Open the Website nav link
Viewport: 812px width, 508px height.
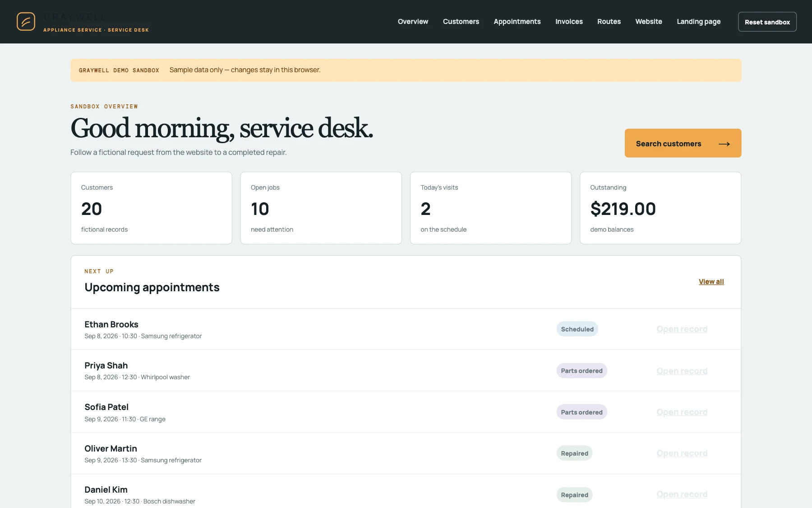(x=649, y=22)
